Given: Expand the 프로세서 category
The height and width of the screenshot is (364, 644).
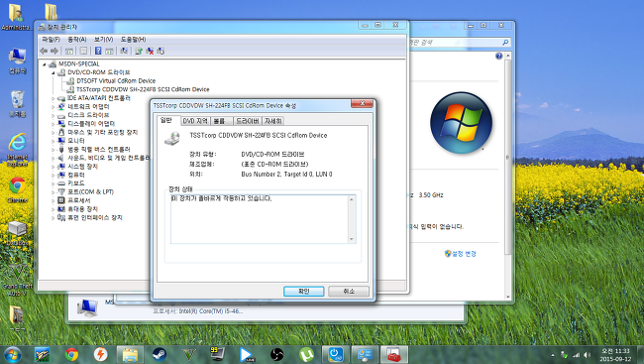Looking at the screenshot, I should (53, 200).
